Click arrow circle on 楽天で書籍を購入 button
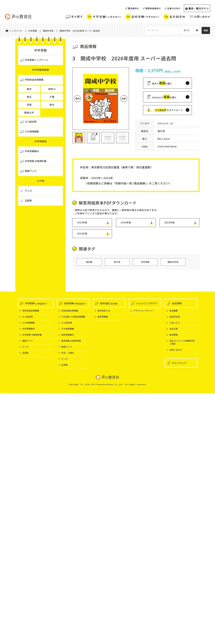This screenshot has width=215, height=644. (188, 83)
